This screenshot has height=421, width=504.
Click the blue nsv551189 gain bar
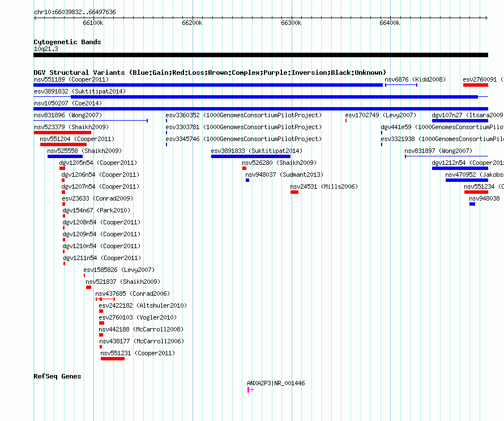(208, 85)
